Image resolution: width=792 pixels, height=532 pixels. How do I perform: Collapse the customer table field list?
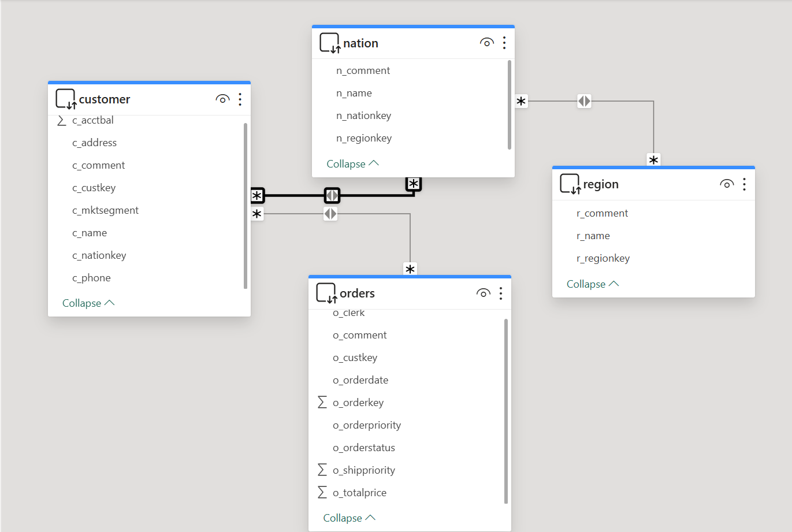[88, 303]
